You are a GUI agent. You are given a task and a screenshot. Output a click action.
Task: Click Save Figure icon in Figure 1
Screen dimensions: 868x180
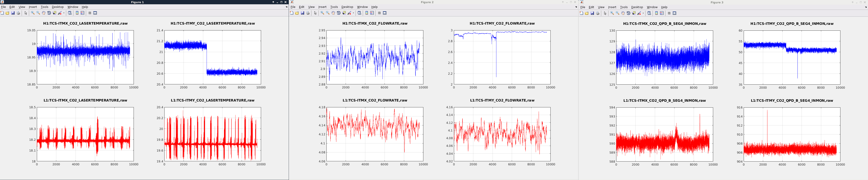click(13, 13)
